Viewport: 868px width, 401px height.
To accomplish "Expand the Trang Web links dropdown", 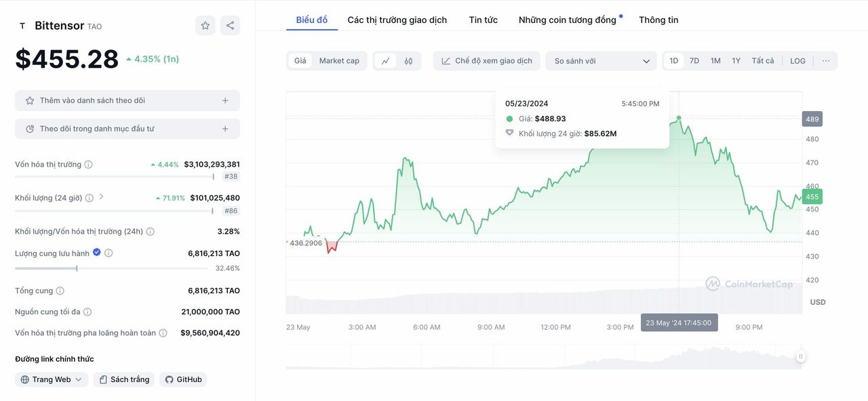I will coord(52,379).
